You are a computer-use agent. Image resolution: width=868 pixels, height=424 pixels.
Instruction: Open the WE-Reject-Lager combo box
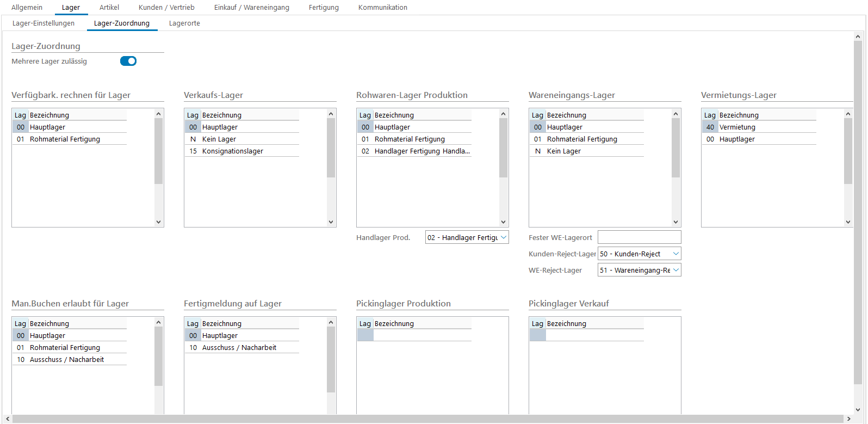[675, 270]
